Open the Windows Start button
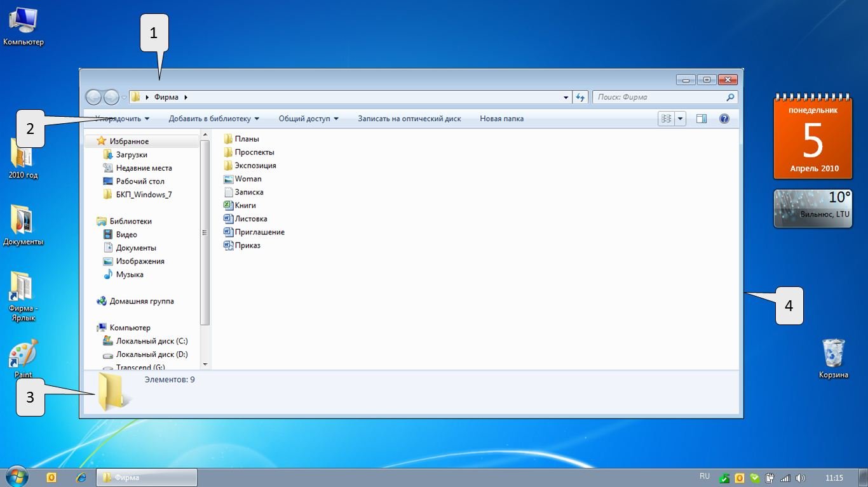The width and height of the screenshot is (868, 487). click(17, 477)
